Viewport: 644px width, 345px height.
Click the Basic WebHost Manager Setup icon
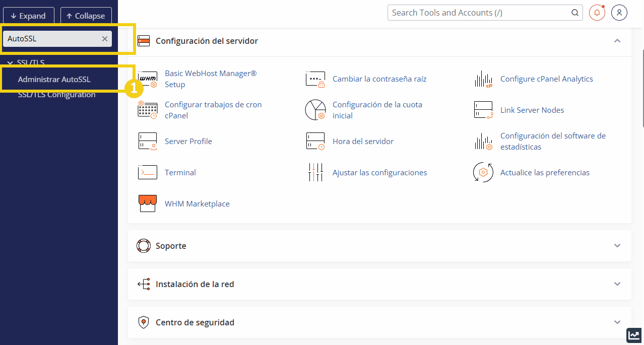(148, 79)
